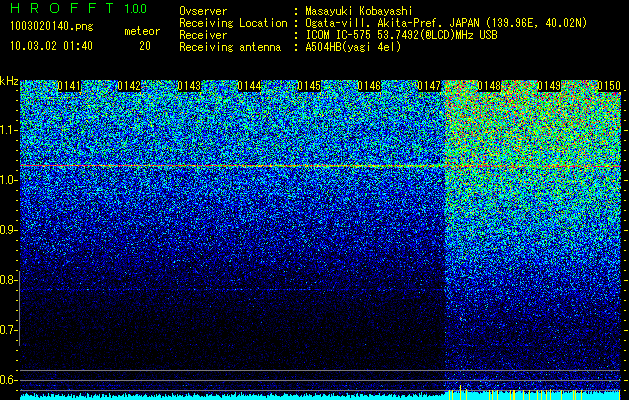Select the file name 1003020140.png
Image resolution: width=629 pixels, height=400 pixels.
point(52,26)
